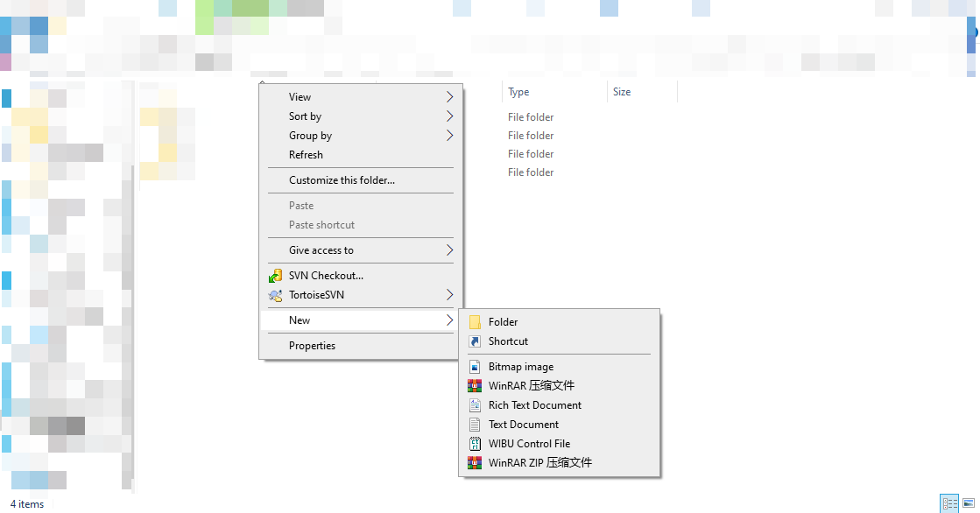
Task: Click the SVN Checkout icon
Action: point(275,276)
